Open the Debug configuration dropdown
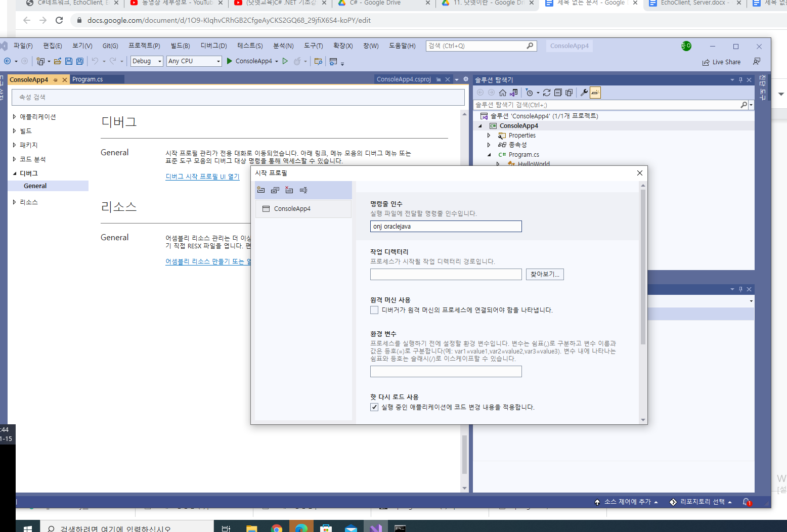Image resolution: width=787 pixels, height=532 pixels. pos(147,61)
